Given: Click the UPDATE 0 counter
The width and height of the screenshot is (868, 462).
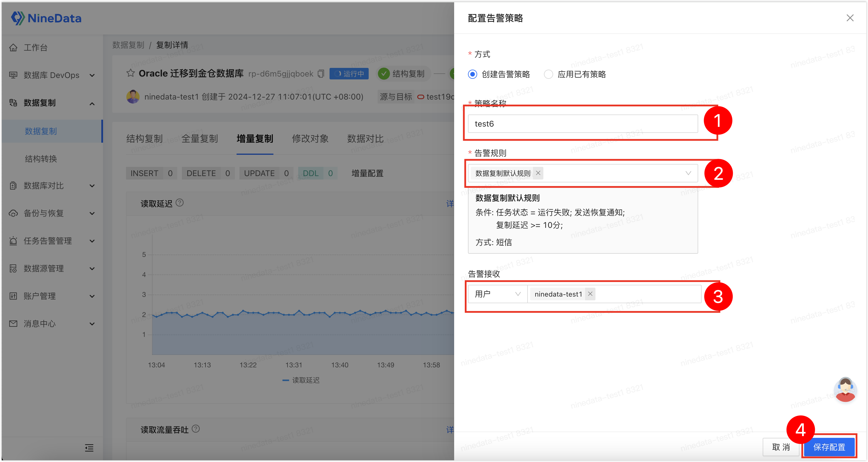Looking at the screenshot, I should [266, 173].
